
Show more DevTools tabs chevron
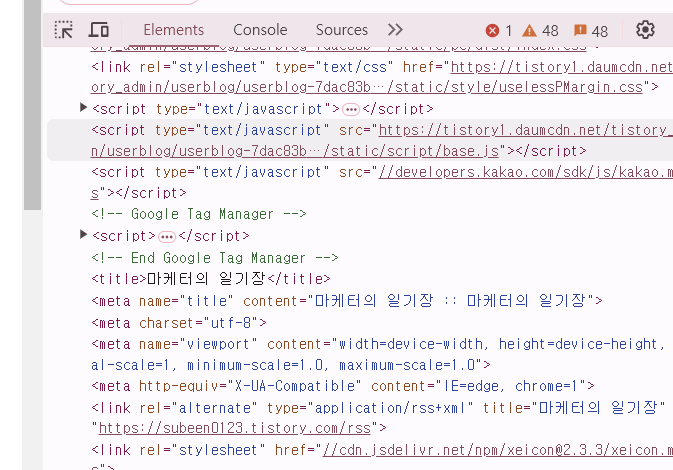click(x=395, y=30)
